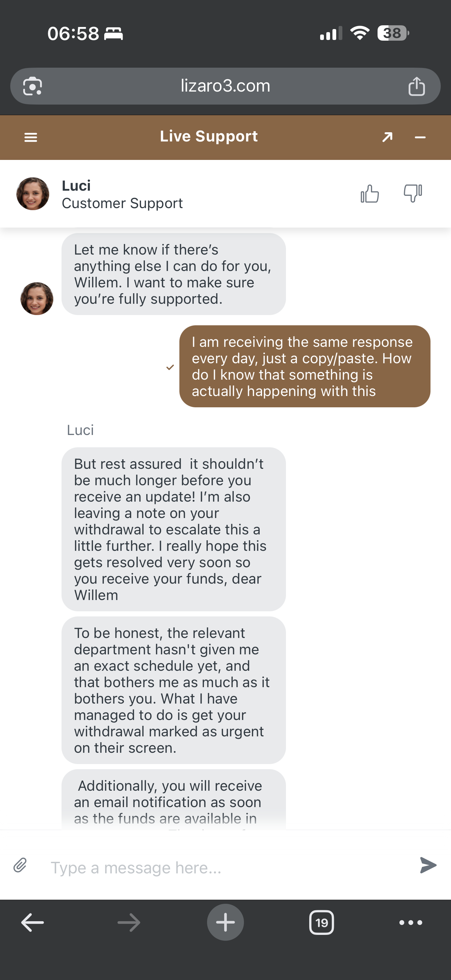Go forward with the browser forward arrow

(x=129, y=922)
